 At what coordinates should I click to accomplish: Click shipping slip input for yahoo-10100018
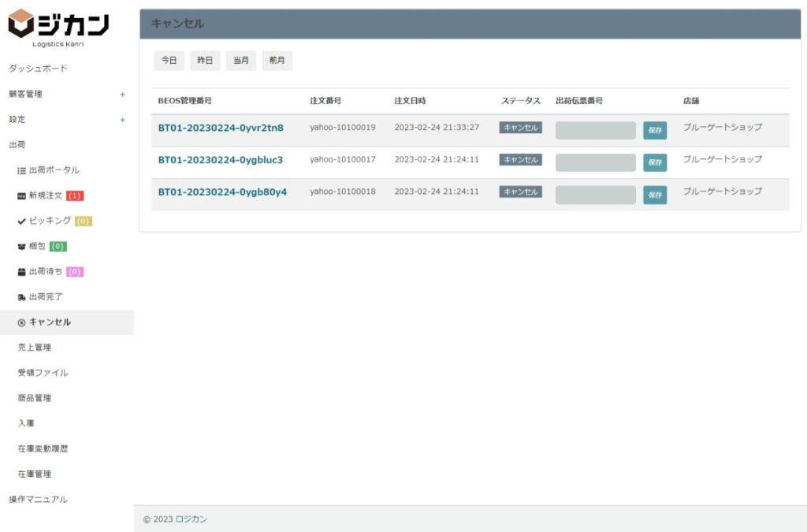[x=595, y=195]
